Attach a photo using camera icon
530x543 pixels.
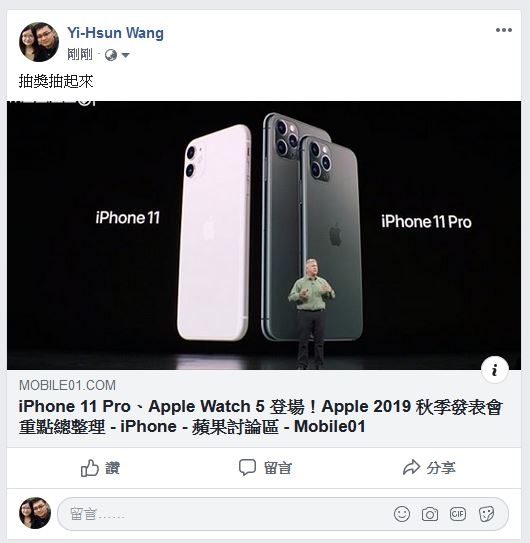[x=430, y=514]
